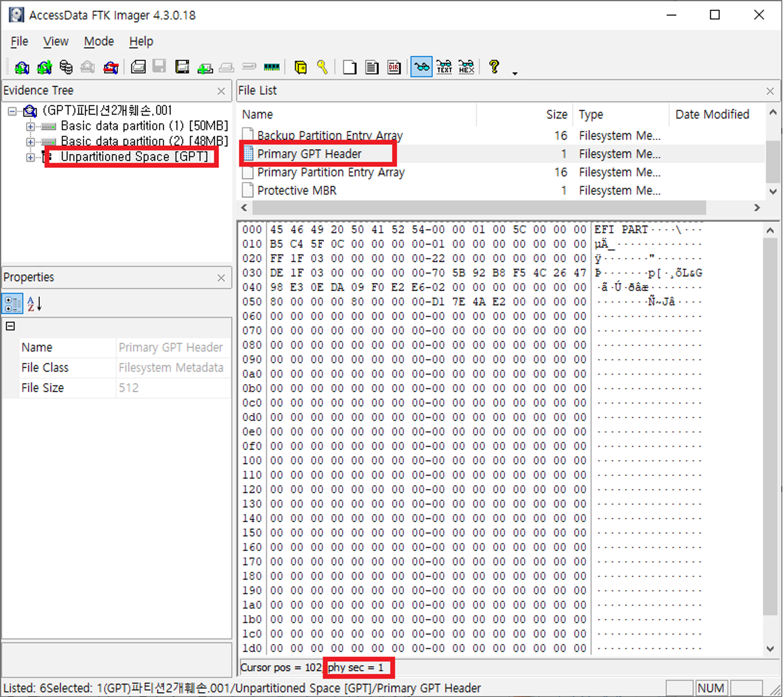This screenshot has width=784, height=697.
Task: Sort File List by Size column header
Action: click(556, 114)
